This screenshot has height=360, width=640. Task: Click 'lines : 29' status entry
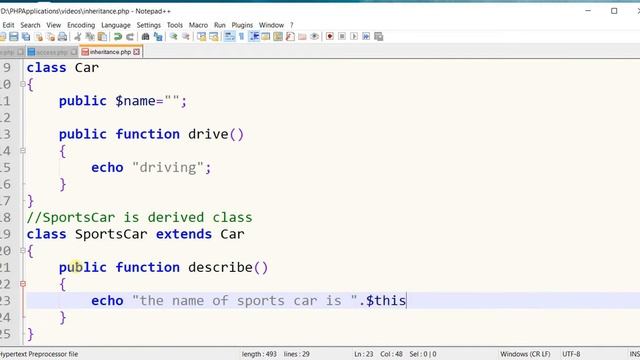(297, 354)
